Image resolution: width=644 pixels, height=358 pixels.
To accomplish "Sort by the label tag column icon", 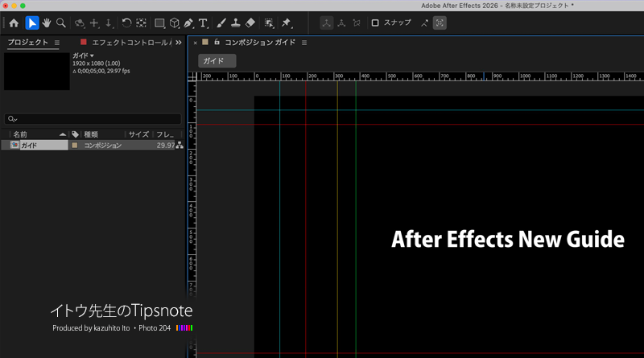I will pos(75,134).
